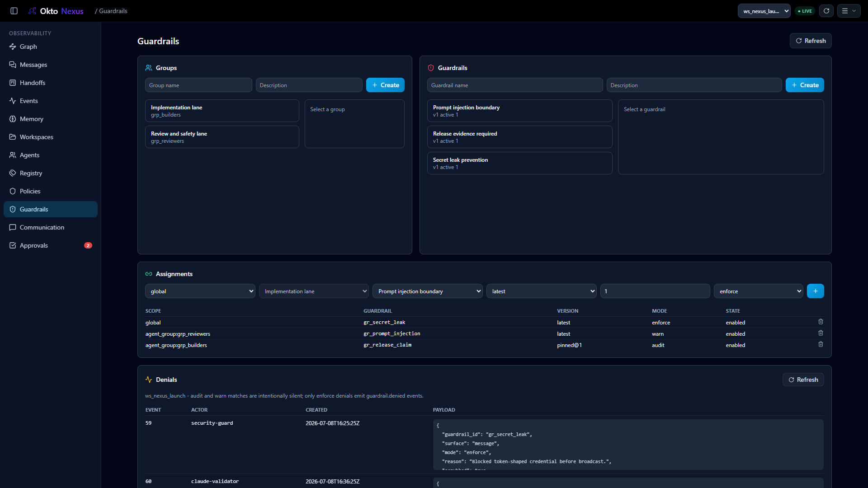Viewport: 868px width, 488px height.
Task: Click the Groups panel people icon
Action: point(149,68)
